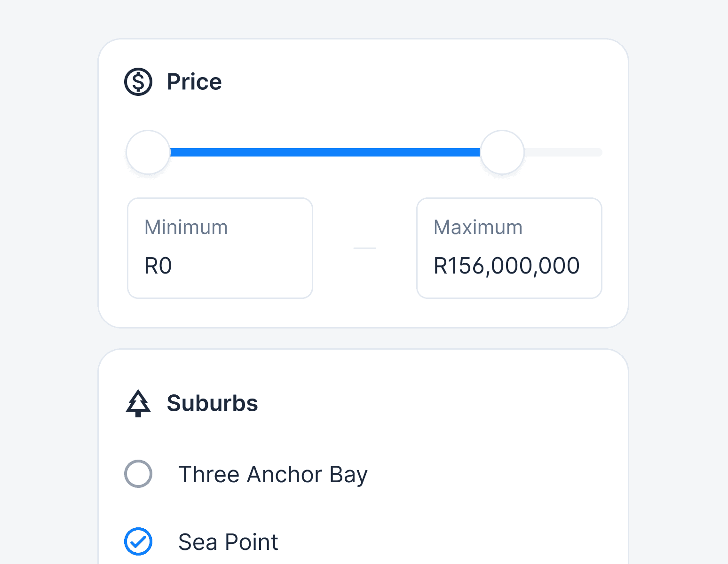Viewport: 728px width, 564px height.
Task: Click the tree icon beside Suburbs
Action: pyautogui.click(x=138, y=403)
